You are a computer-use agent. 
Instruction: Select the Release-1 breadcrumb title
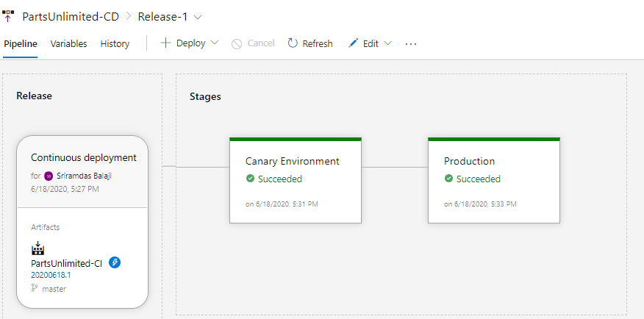[162, 17]
